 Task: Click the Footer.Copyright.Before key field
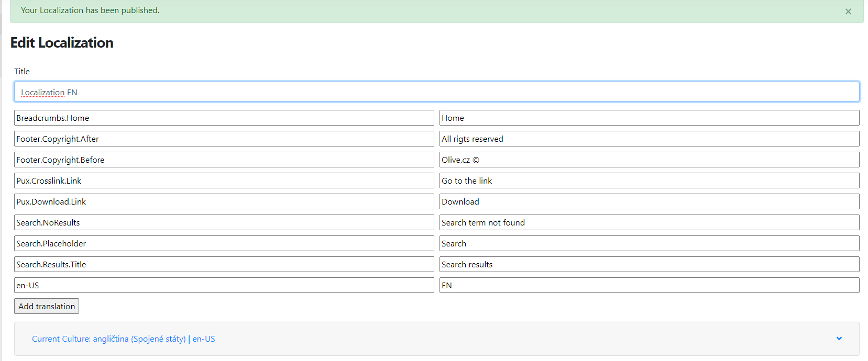(224, 160)
